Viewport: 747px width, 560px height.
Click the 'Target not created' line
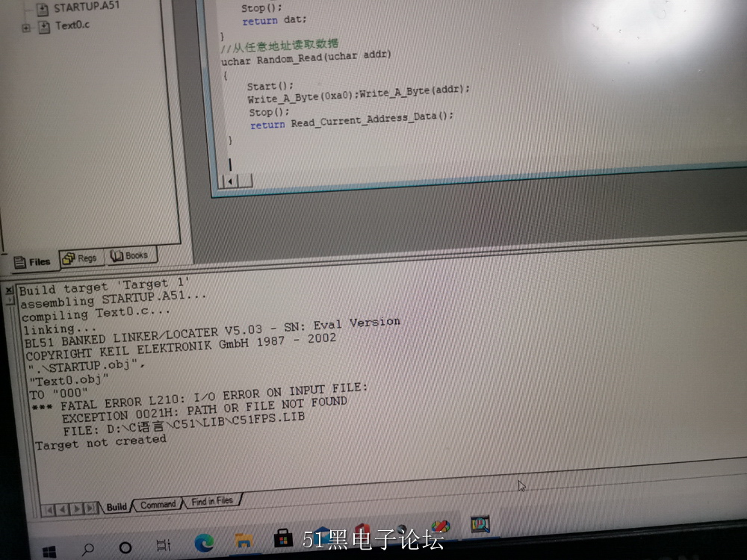click(x=101, y=442)
